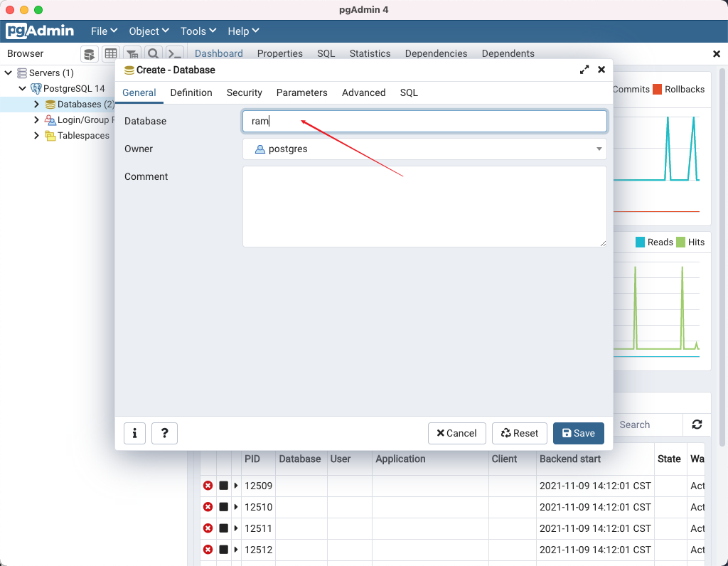Launch the PSQL terminal icon

(x=175, y=54)
